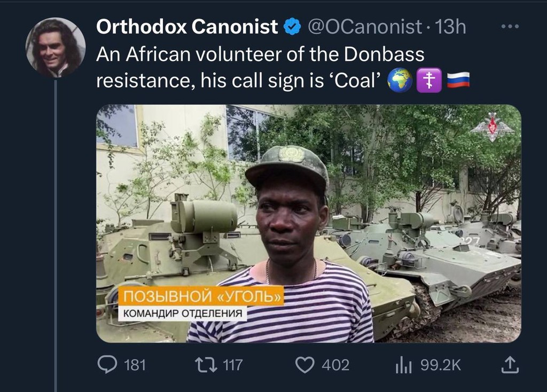The width and height of the screenshot is (547, 392).
Task: Open the @OCanonist handle link
Action: pos(365,27)
